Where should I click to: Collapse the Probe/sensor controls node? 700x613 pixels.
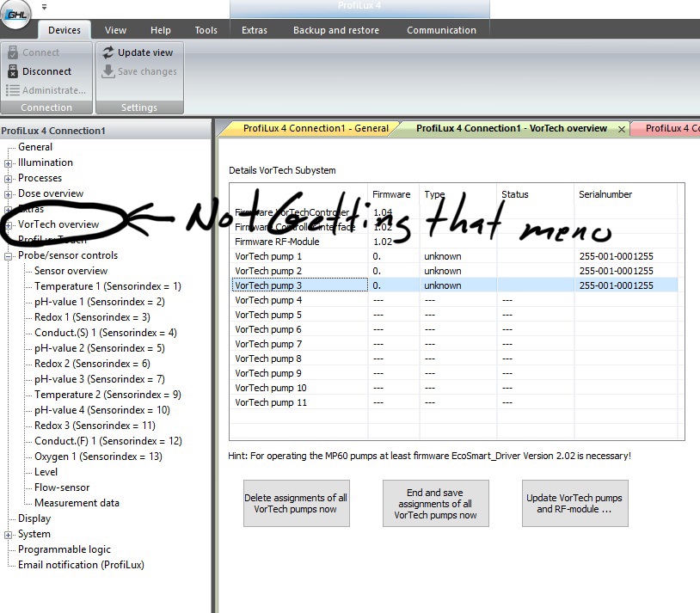click(8, 256)
